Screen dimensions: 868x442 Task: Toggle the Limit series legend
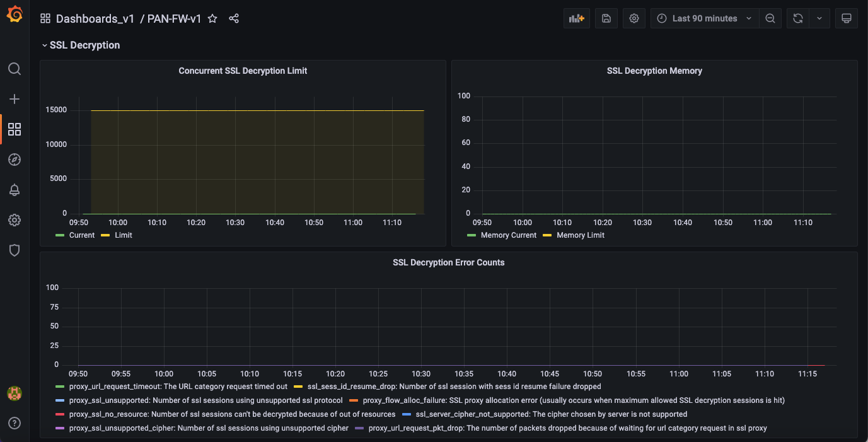point(124,235)
